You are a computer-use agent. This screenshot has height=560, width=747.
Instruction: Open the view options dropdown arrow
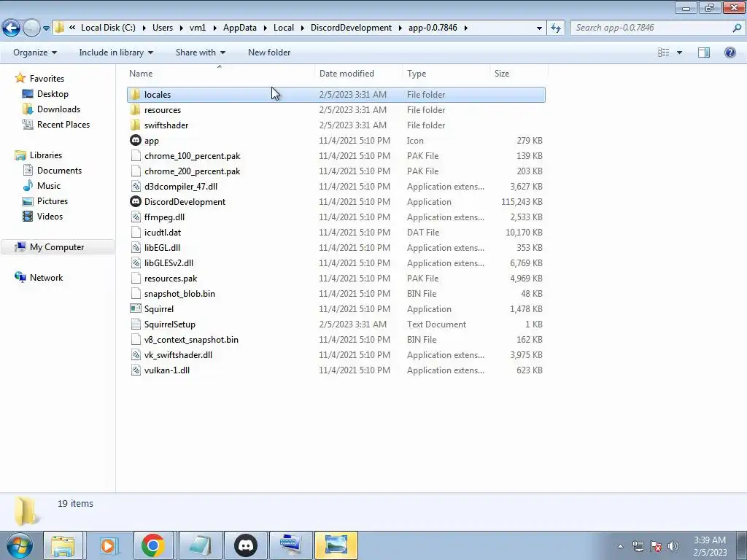679,52
